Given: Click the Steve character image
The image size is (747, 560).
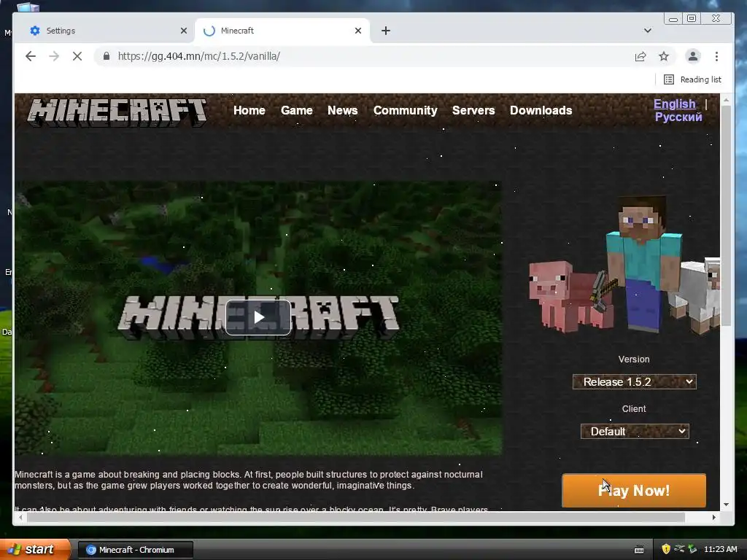Looking at the screenshot, I should coord(643,264).
